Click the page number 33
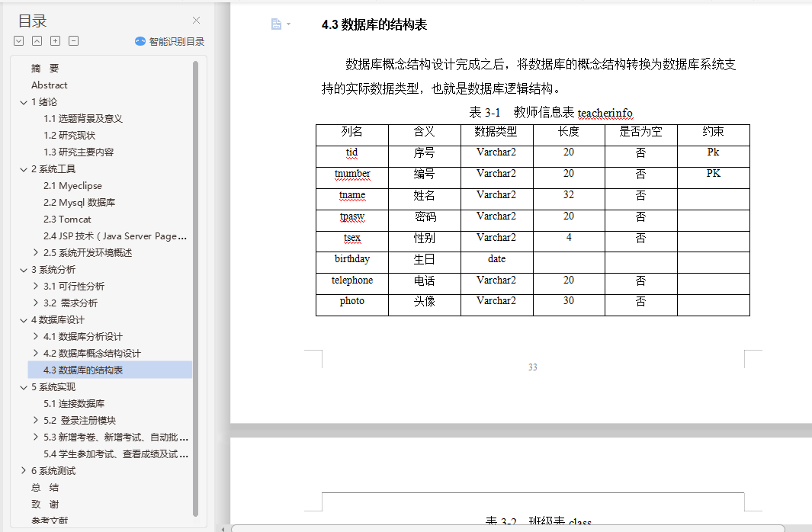 (532, 367)
